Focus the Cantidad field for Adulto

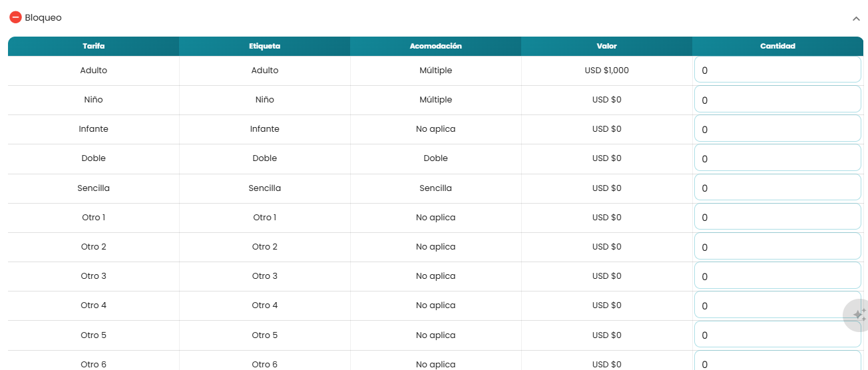[x=777, y=70]
